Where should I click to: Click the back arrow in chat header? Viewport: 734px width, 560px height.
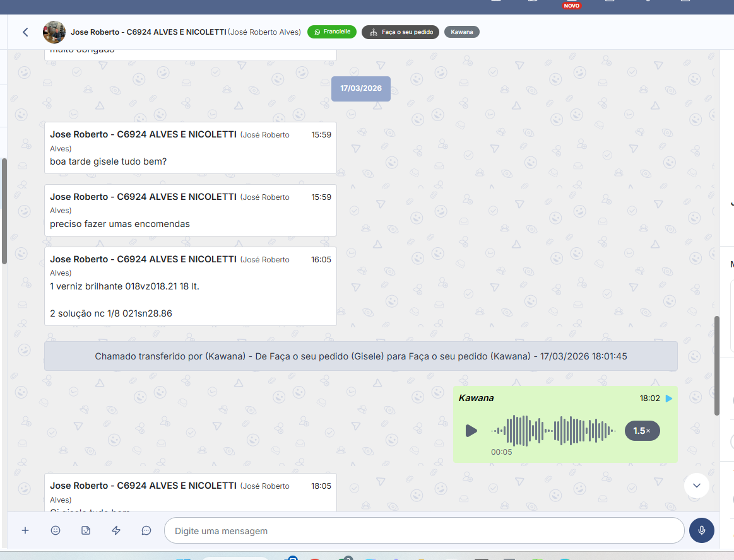click(25, 32)
